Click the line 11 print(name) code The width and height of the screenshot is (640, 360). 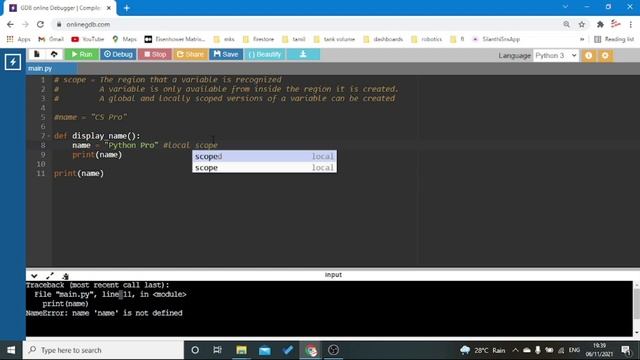pos(79,173)
